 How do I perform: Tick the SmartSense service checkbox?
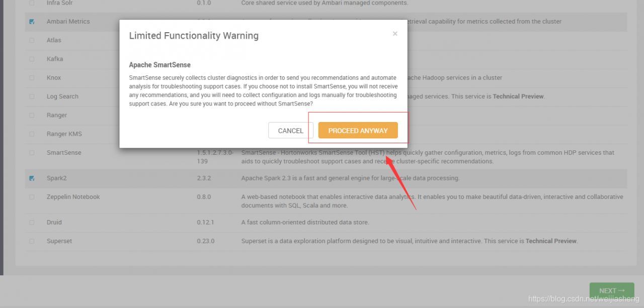tap(32, 153)
